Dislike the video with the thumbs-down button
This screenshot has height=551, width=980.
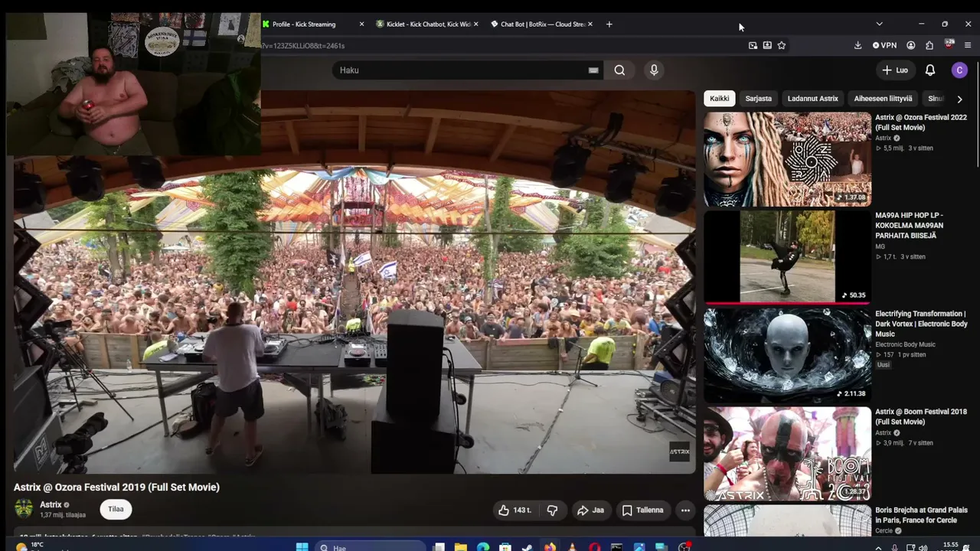tap(552, 510)
